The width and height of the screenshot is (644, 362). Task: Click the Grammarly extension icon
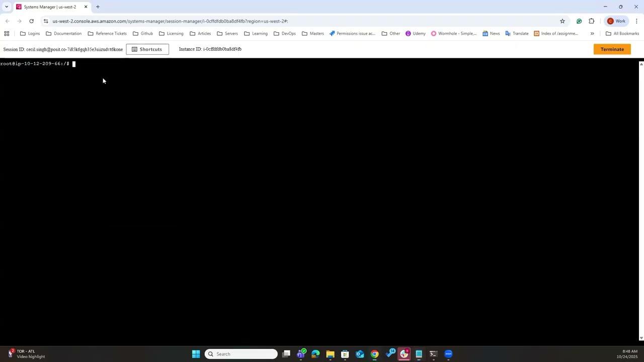[579, 21]
